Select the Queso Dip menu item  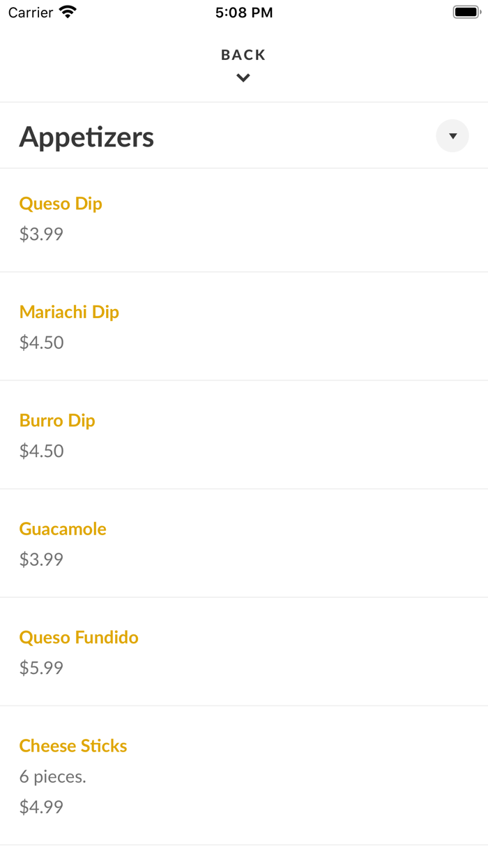[61, 203]
